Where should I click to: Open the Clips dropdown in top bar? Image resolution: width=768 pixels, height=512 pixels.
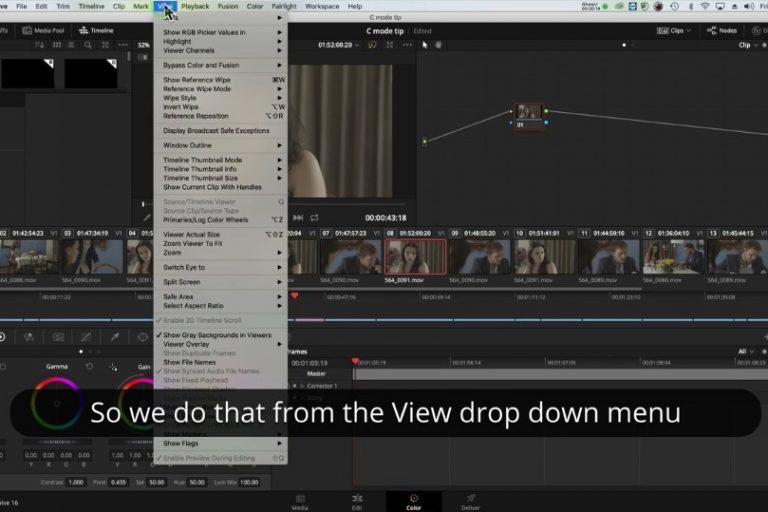(x=674, y=30)
